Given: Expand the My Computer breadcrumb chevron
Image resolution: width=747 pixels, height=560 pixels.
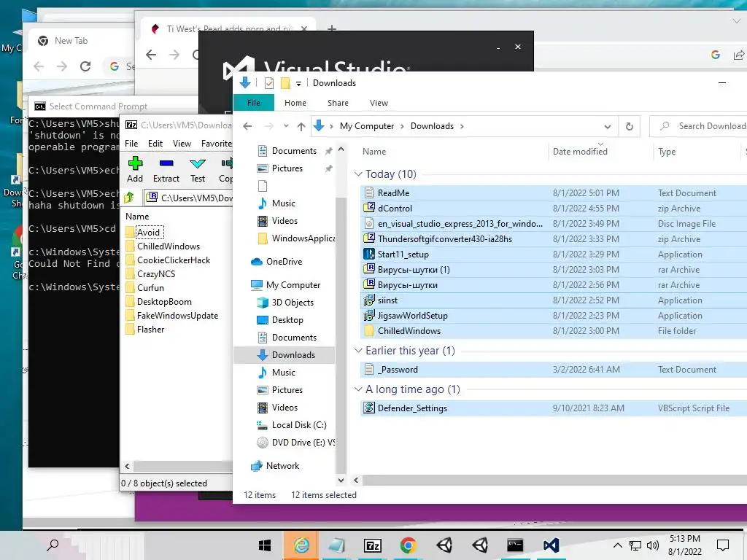Looking at the screenshot, I should [x=402, y=126].
